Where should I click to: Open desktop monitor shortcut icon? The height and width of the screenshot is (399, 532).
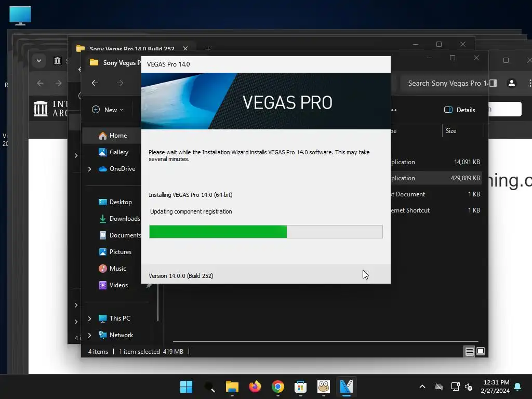[20, 16]
